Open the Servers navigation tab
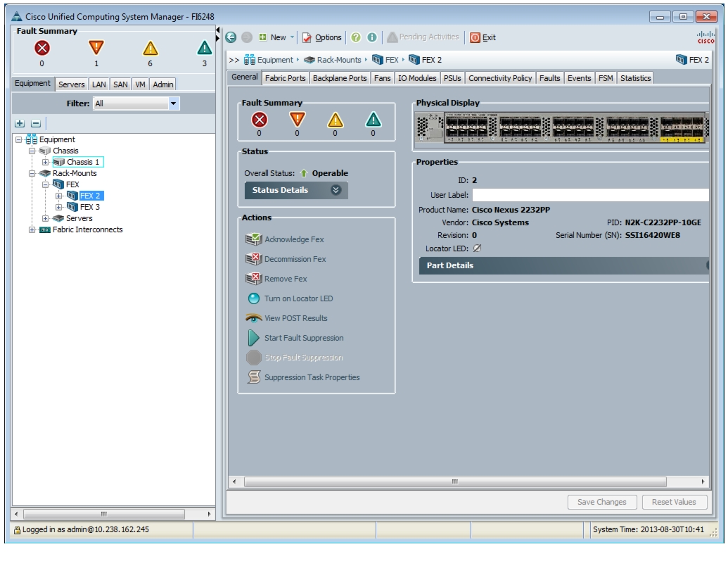Viewport: 728px width, 561px height. [x=72, y=84]
